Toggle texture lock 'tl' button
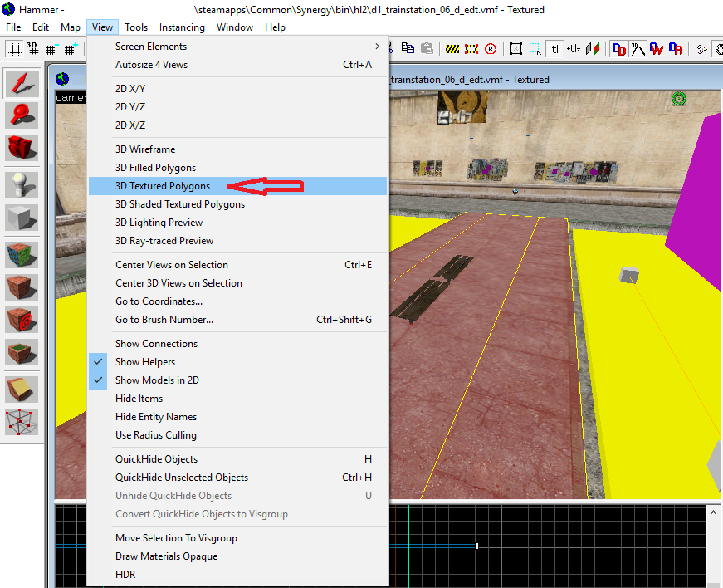Image resolution: width=723 pixels, height=588 pixels. pos(554,48)
